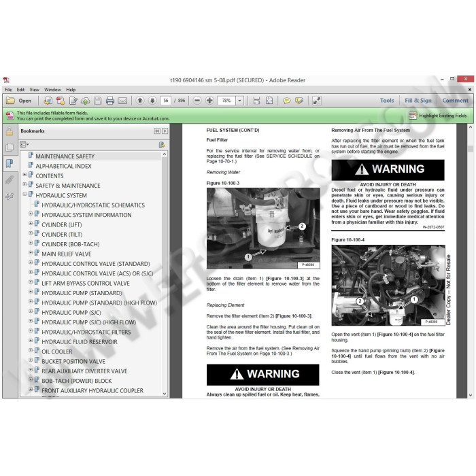The image size is (476, 476).
Task: Expand HYDRAULIC PUMP (SJC) bookmark
Action: tap(31, 311)
